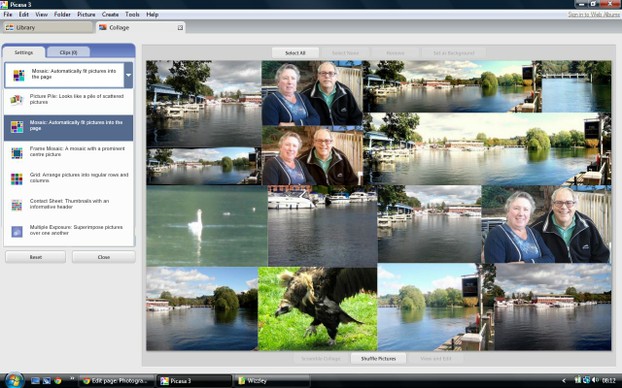Launch Chrome from quick launch icon
622x388 pixels.
pyautogui.click(x=58, y=381)
